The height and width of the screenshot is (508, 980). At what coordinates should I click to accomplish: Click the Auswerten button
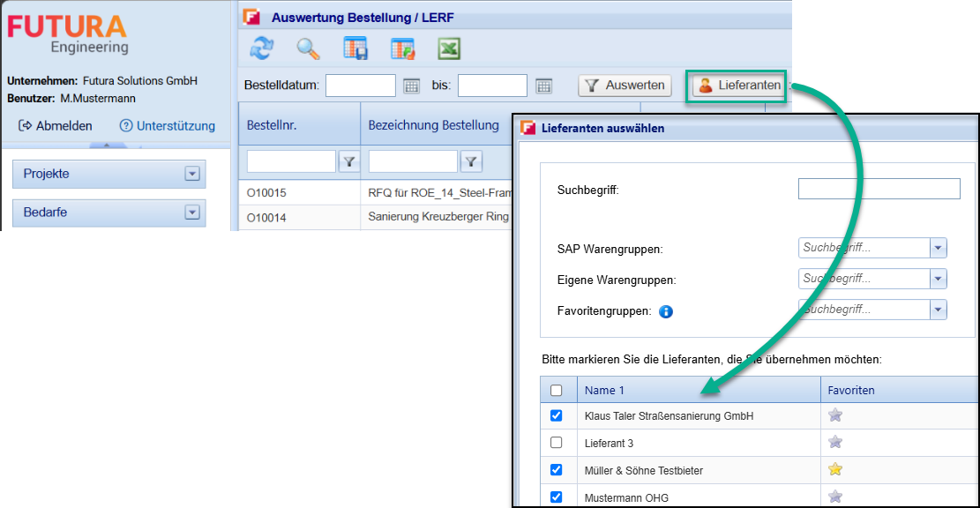pos(625,85)
